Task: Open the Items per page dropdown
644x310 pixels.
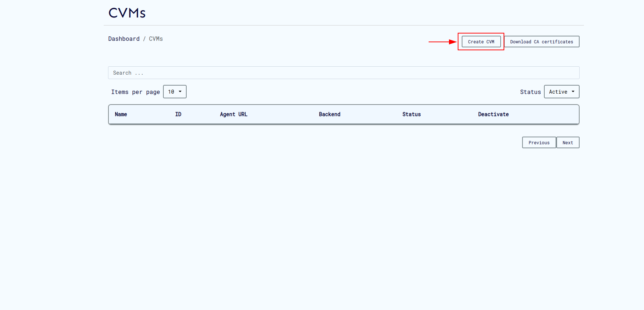Action: [x=175, y=92]
